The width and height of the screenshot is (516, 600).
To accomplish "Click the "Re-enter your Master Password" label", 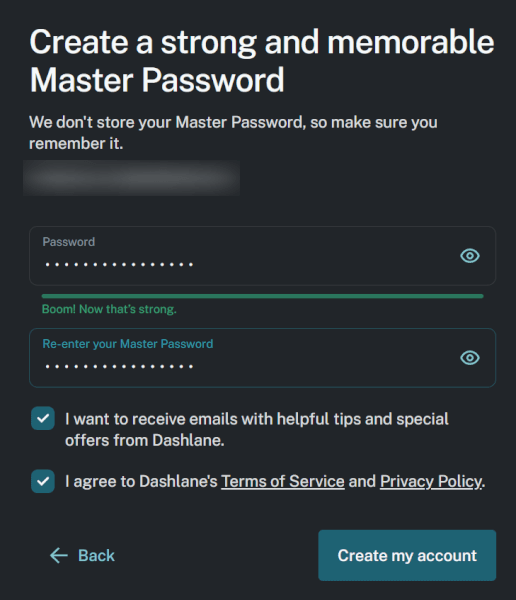I will point(127,344).
